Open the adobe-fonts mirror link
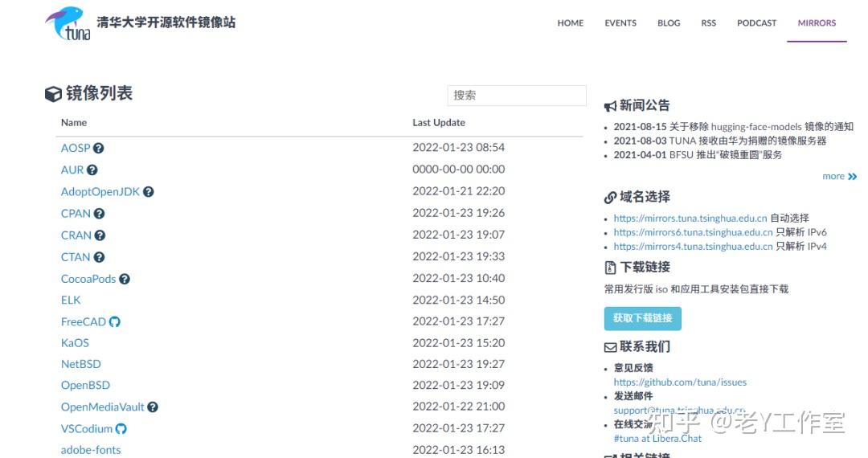Screen dimensions: 868x458 pos(91,450)
